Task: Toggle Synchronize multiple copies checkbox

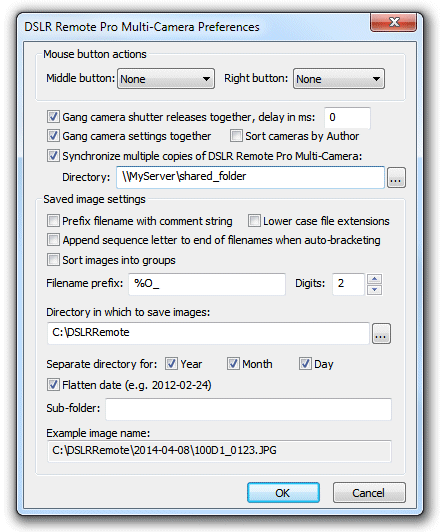Action: [53, 156]
